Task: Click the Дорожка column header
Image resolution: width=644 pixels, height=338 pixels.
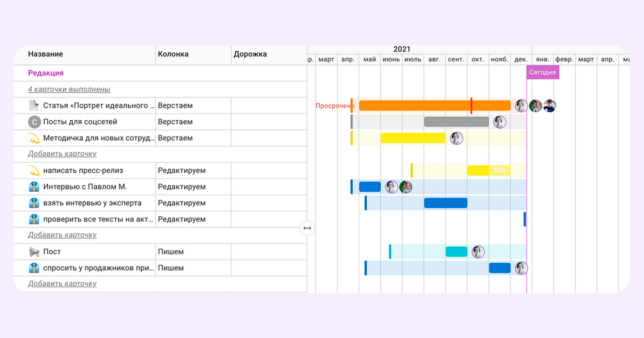Action: pyautogui.click(x=250, y=54)
